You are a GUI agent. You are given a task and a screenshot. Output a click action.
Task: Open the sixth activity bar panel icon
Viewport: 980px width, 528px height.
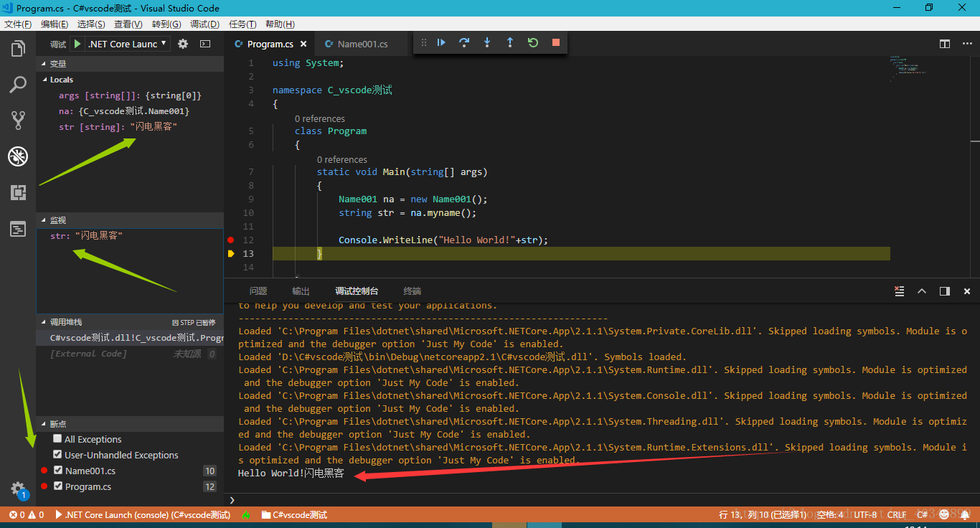click(x=18, y=229)
